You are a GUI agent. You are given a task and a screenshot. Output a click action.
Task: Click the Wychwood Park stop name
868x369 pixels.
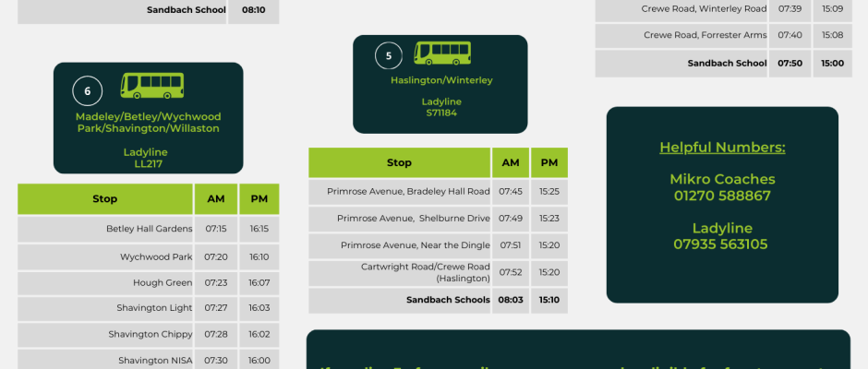(x=156, y=256)
